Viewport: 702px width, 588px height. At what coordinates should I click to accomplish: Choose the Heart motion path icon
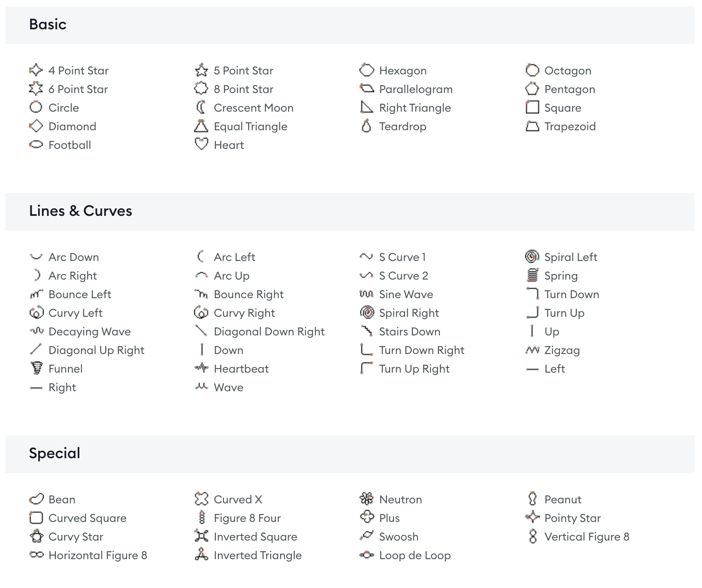(x=201, y=145)
